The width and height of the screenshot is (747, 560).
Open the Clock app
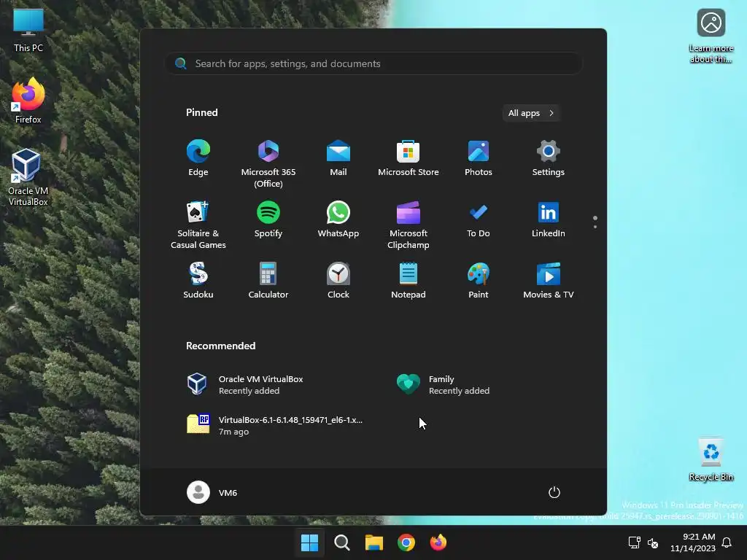click(338, 281)
